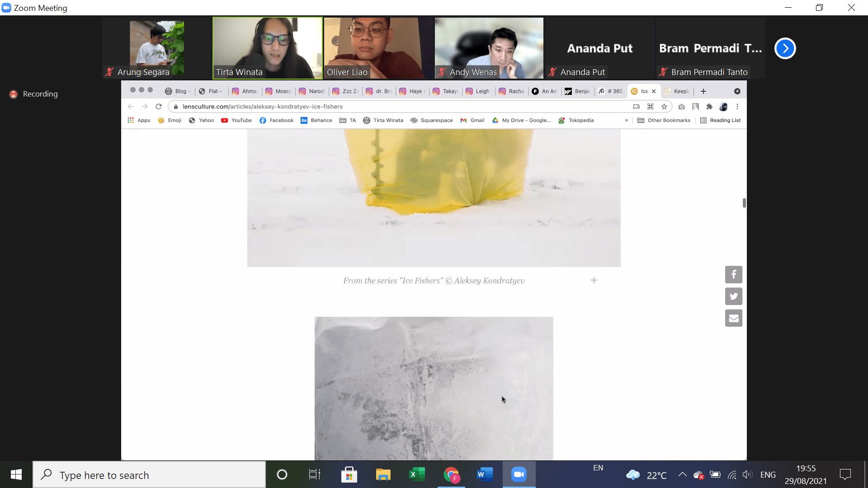The height and width of the screenshot is (488, 868).
Task: Share the article on Twitter
Action: (734, 296)
